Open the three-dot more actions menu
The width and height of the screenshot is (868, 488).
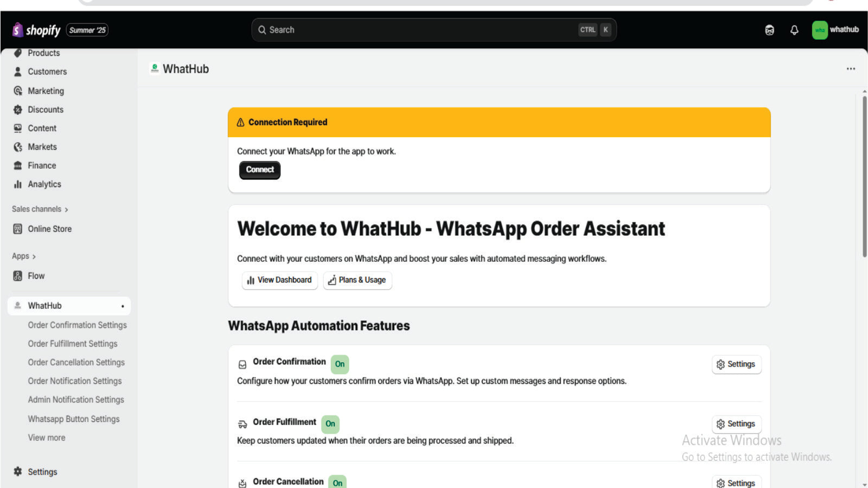click(851, 69)
